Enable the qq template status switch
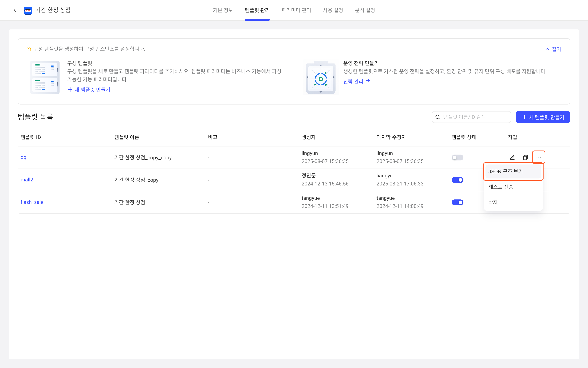 (457, 158)
